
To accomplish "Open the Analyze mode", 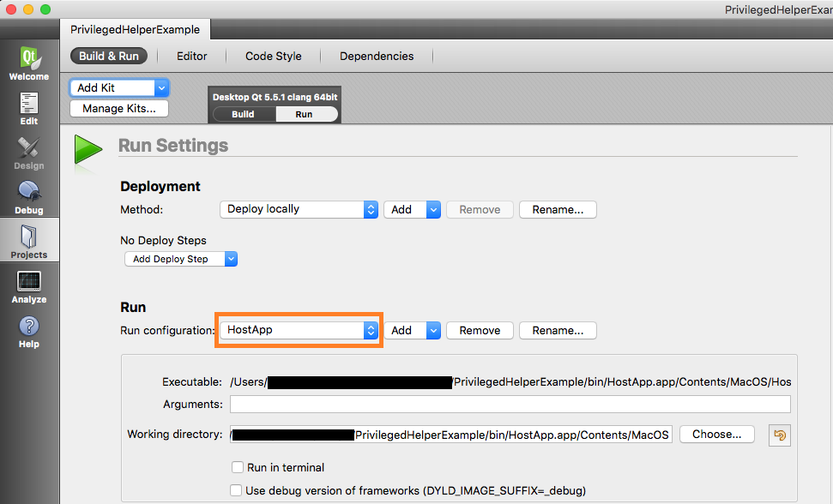I will (x=29, y=286).
